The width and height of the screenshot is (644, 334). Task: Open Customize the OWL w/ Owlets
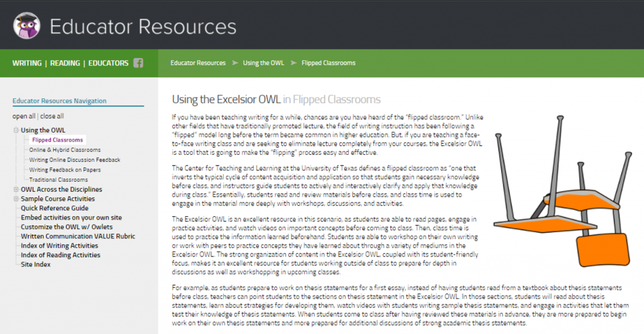click(x=67, y=227)
